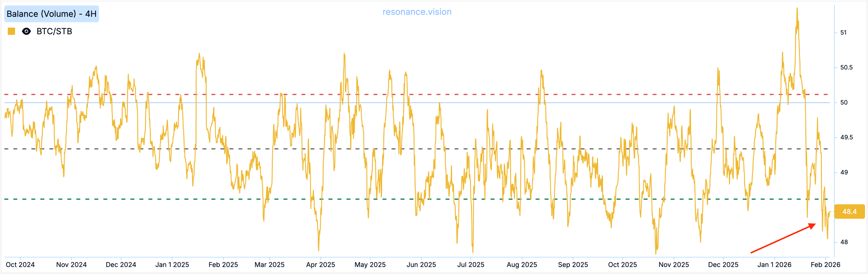Image resolution: width=868 pixels, height=274 pixels.
Task: Click the red arrow annotation's arrowhead
Action: [812, 226]
